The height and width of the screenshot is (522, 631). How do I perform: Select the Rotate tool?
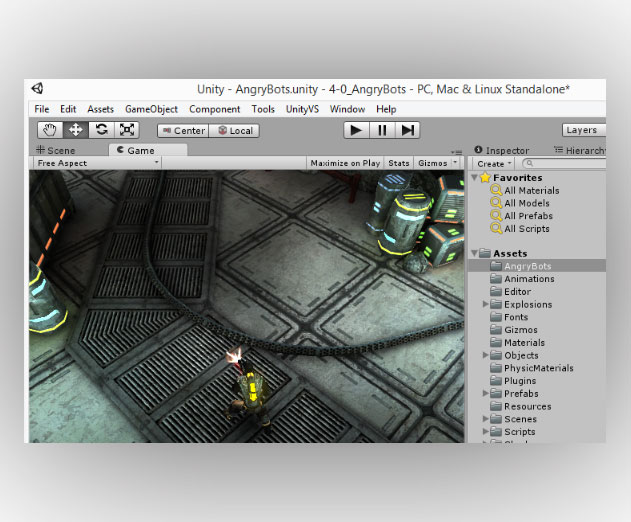tap(101, 130)
